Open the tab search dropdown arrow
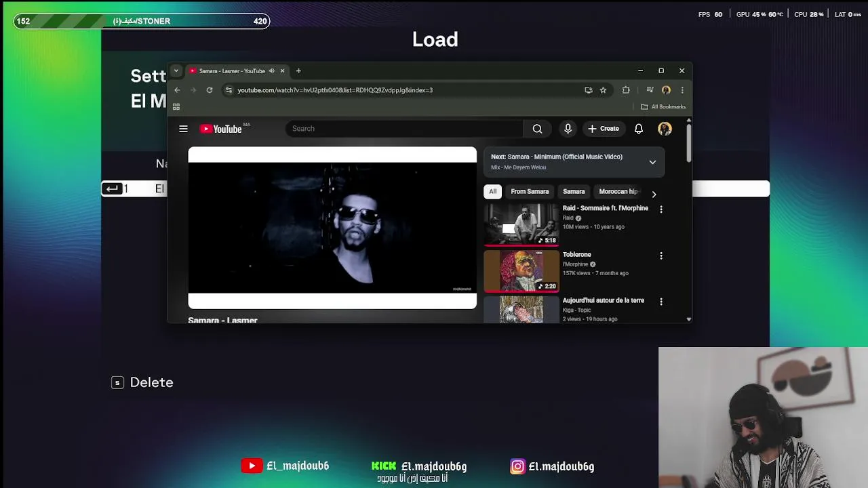 176,70
